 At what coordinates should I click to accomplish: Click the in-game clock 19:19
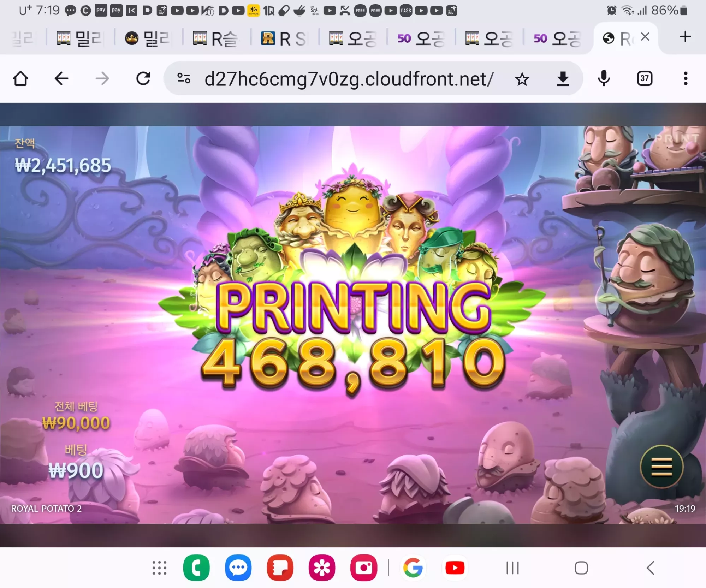click(x=685, y=509)
